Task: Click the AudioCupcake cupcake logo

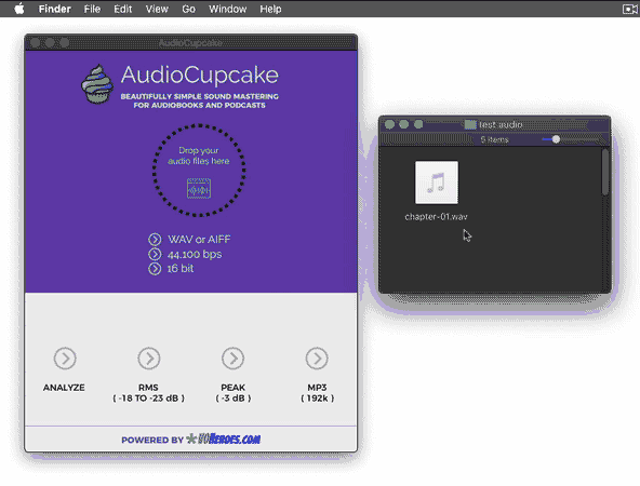Action: [x=97, y=84]
